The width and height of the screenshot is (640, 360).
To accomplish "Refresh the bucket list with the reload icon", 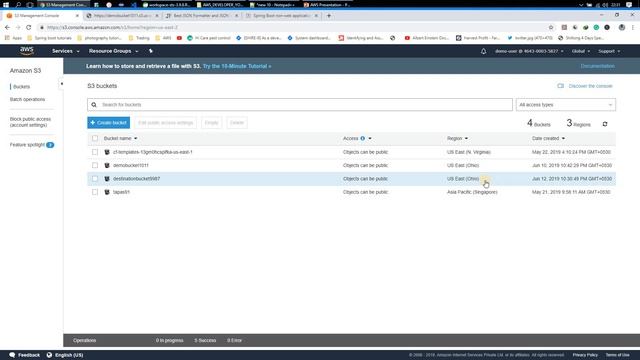I will click(605, 124).
